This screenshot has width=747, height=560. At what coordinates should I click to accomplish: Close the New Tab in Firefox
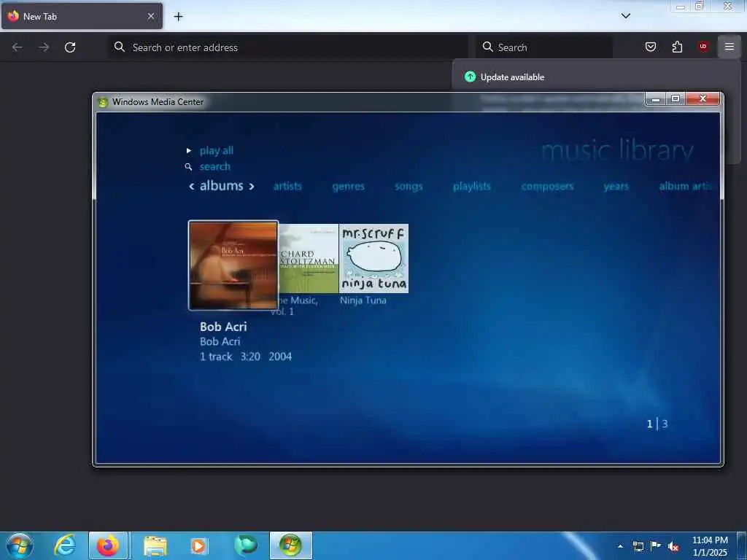pos(151,16)
